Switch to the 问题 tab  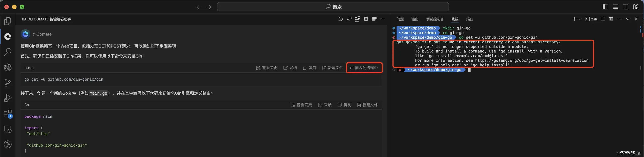tap(400, 19)
